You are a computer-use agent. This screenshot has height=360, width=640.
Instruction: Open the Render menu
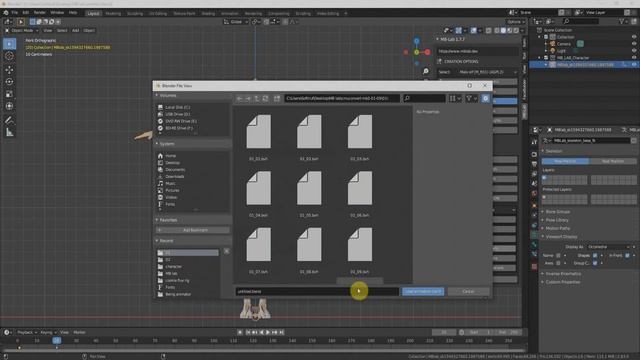click(x=40, y=13)
